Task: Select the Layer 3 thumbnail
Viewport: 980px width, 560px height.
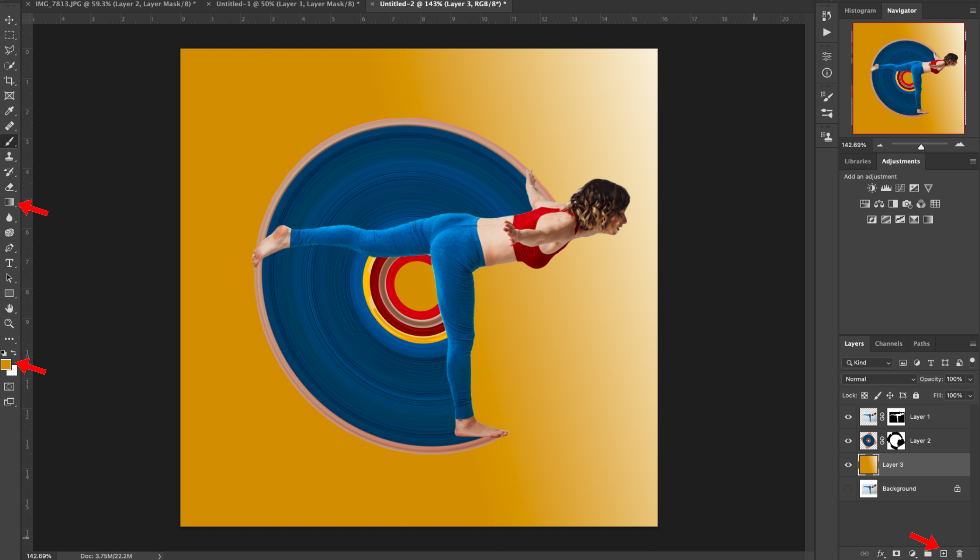Action: (868, 465)
